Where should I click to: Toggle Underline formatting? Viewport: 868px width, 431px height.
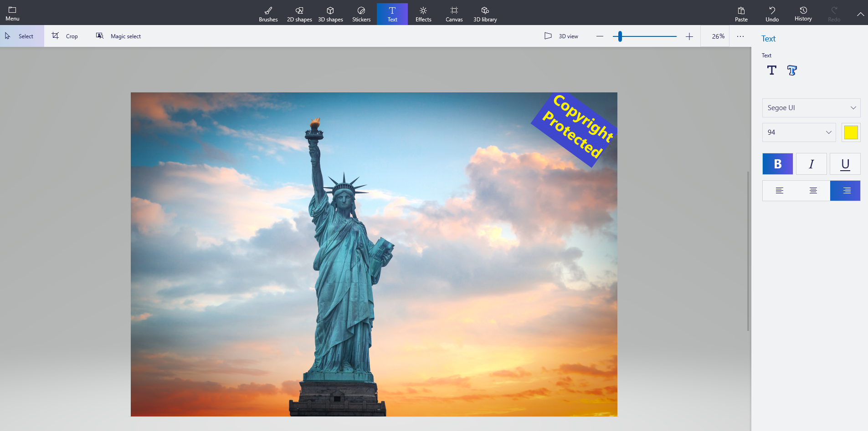[x=845, y=164]
